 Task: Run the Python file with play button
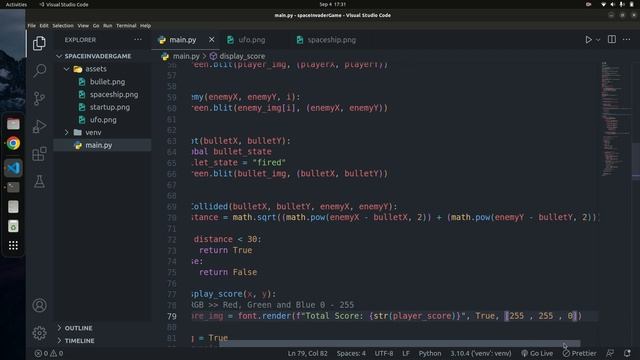tap(588, 40)
